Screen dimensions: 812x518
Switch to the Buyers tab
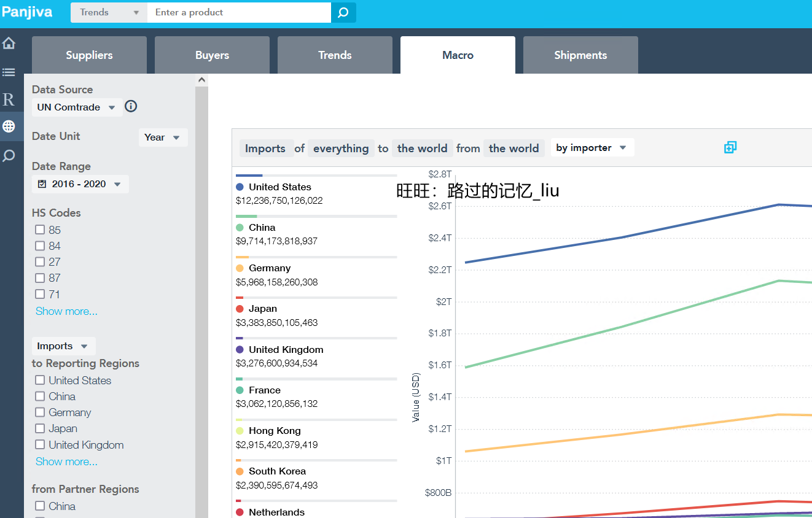coord(212,55)
